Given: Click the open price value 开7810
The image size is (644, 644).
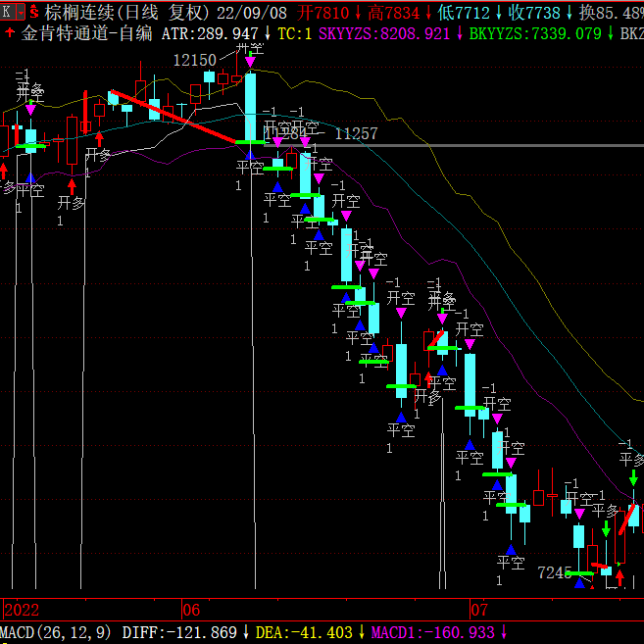Looking at the screenshot, I should pos(322,13).
